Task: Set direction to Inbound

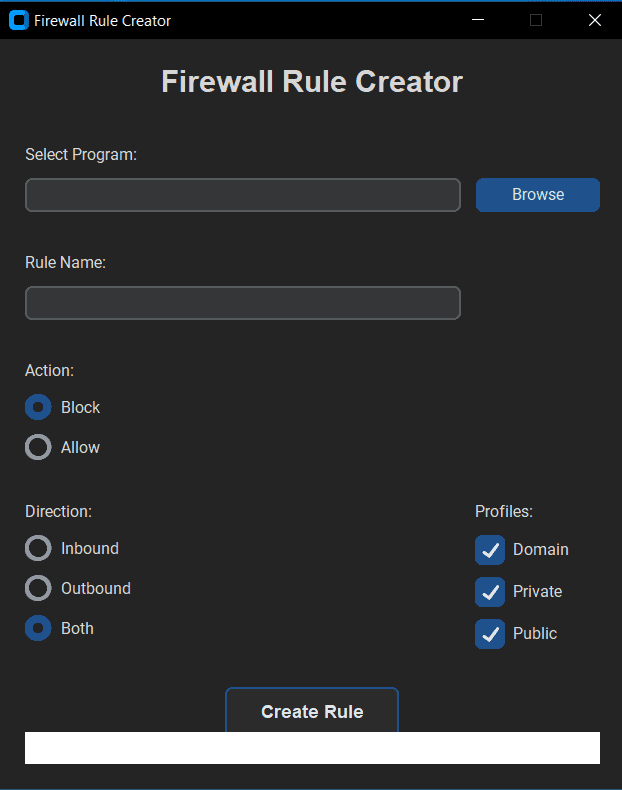Action: pyautogui.click(x=38, y=548)
